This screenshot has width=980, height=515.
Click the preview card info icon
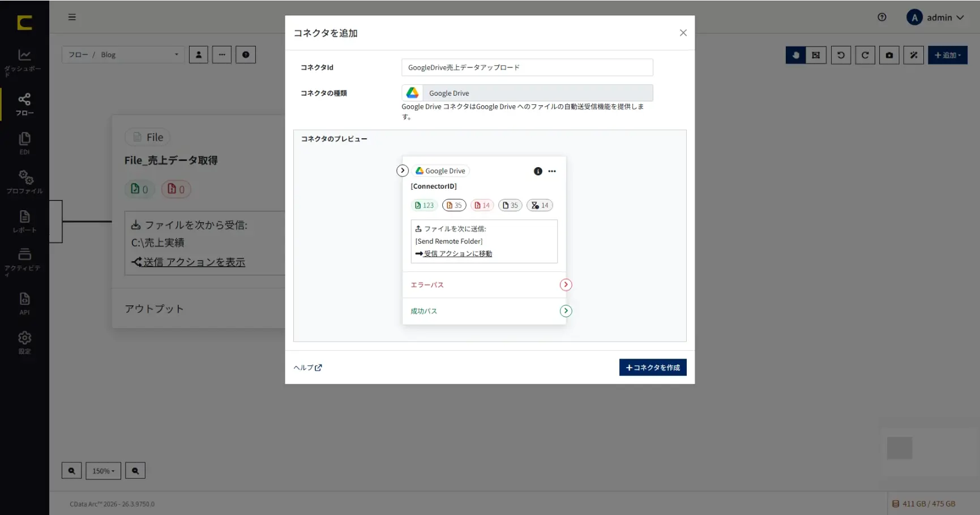(538, 171)
